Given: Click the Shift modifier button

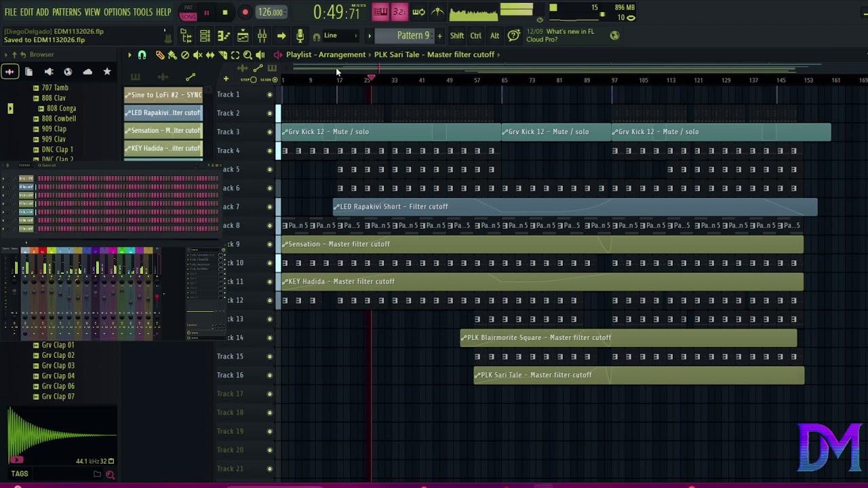Looking at the screenshot, I should click(457, 36).
